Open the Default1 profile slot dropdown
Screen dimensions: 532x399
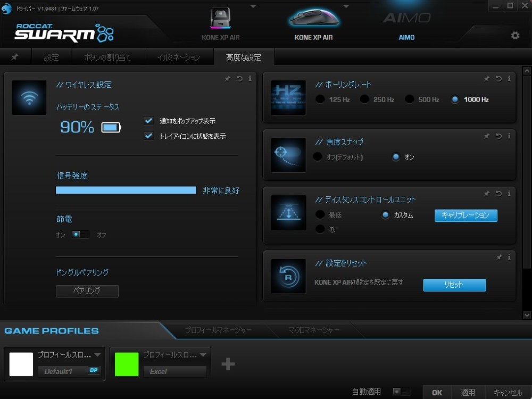click(97, 355)
